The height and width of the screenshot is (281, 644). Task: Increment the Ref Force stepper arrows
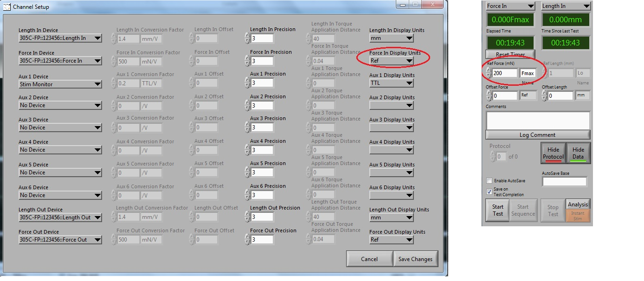489,70
